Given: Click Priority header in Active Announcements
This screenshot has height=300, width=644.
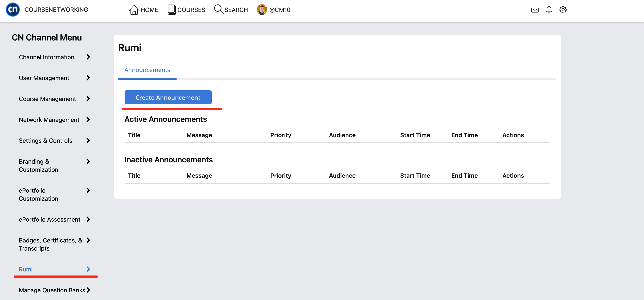Looking at the screenshot, I should [280, 135].
